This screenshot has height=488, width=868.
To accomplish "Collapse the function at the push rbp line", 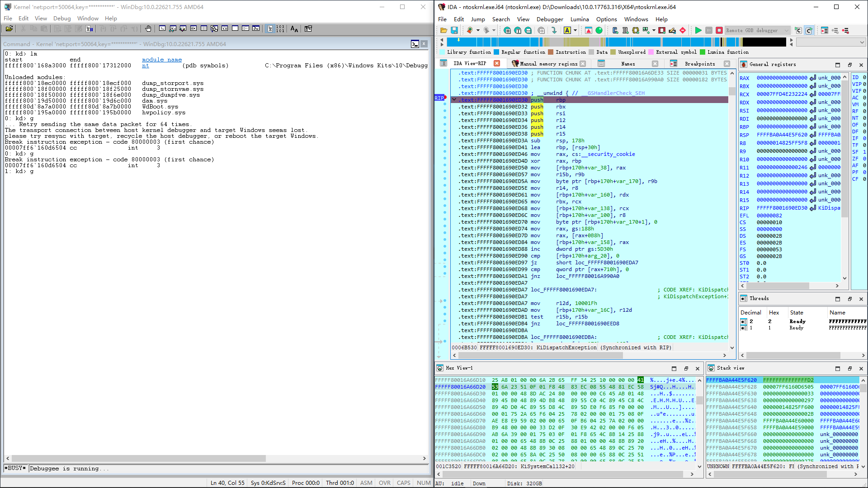I will click(454, 99).
